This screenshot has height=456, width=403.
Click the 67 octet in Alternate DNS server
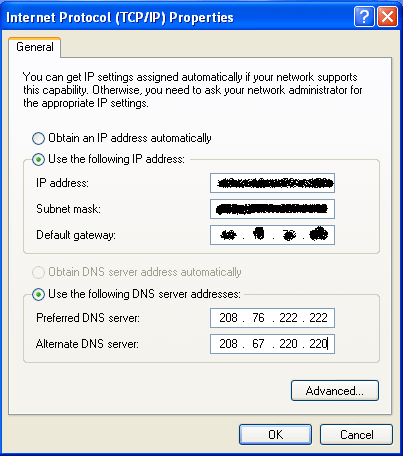coord(258,344)
